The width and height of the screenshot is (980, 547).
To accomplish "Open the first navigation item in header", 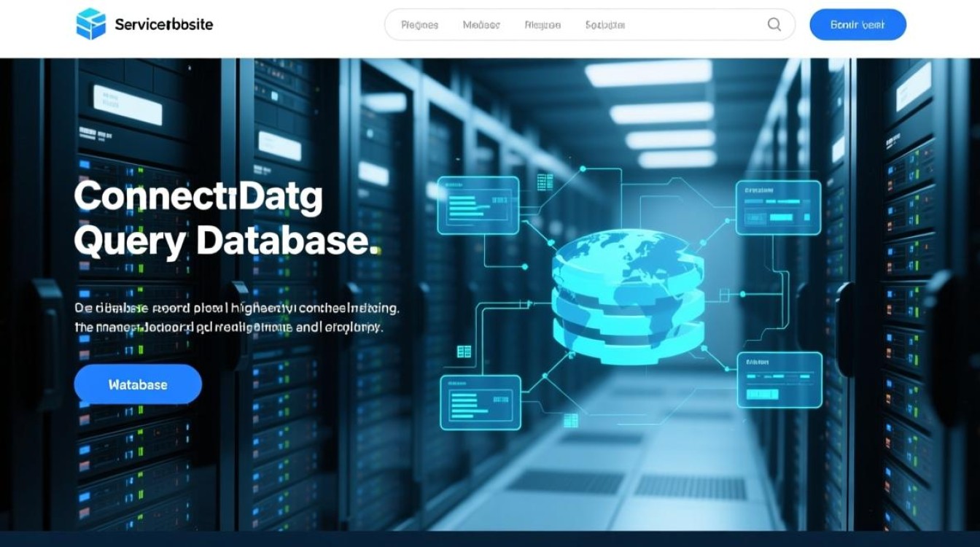I will (x=420, y=25).
